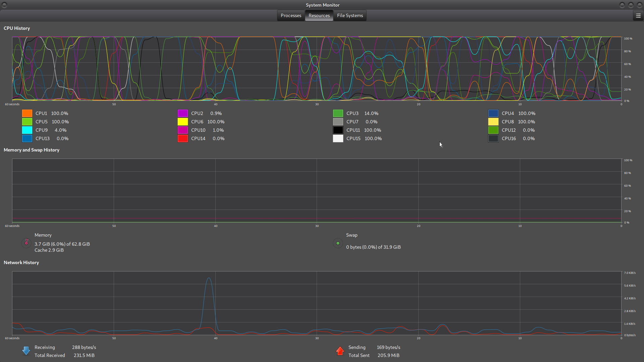Switch to the Processes tab

click(x=291, y=16)
